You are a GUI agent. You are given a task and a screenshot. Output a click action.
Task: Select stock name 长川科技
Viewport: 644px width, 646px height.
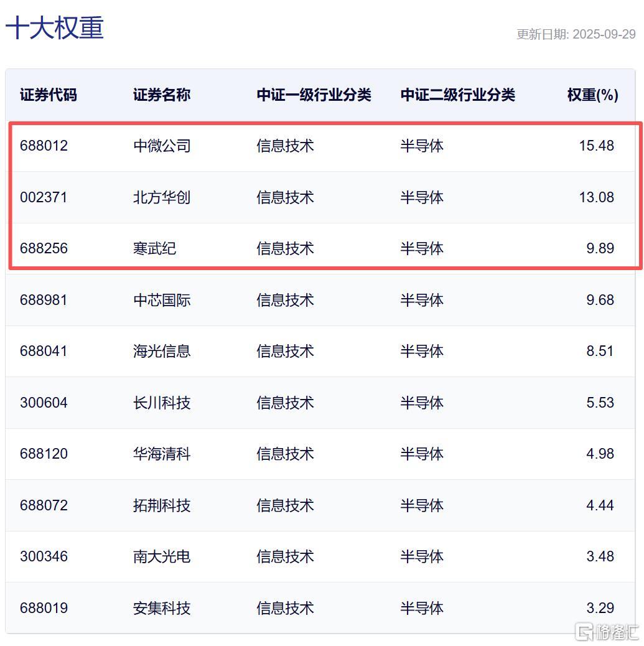click(x=162, y=403)
